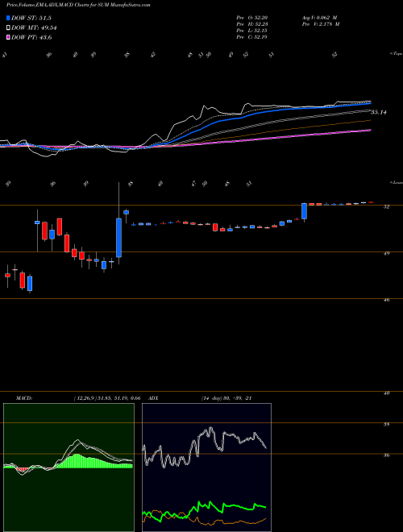Click the magenta long-term EMA line
Viewport: 403px width, 532px height.
272,137
